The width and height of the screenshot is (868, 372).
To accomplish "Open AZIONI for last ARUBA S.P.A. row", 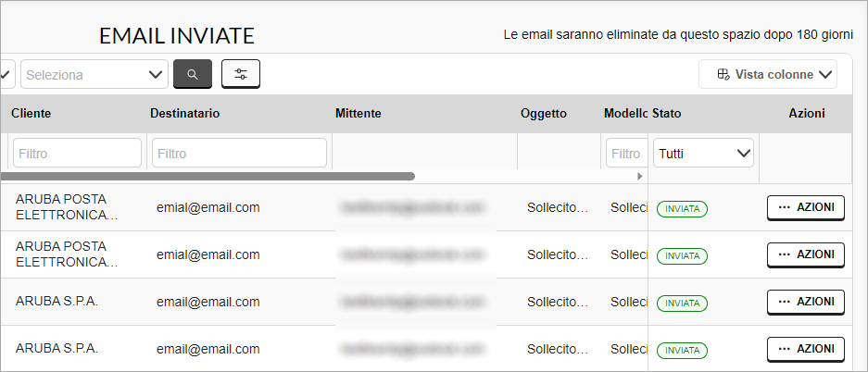I will click(x=805, y=349).
